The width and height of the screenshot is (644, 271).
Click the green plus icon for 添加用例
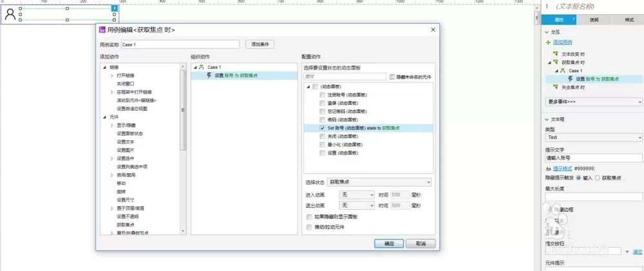(x=548, y=42)
